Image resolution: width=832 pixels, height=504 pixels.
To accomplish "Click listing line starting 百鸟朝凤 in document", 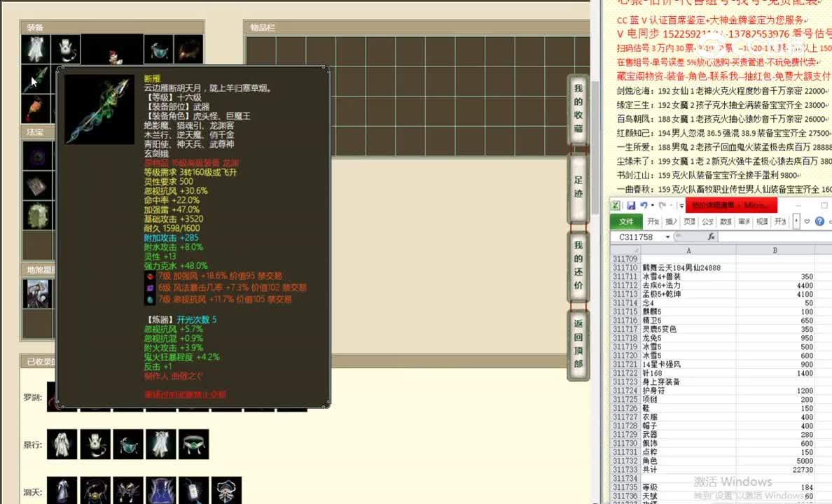I will pos(723,120).
